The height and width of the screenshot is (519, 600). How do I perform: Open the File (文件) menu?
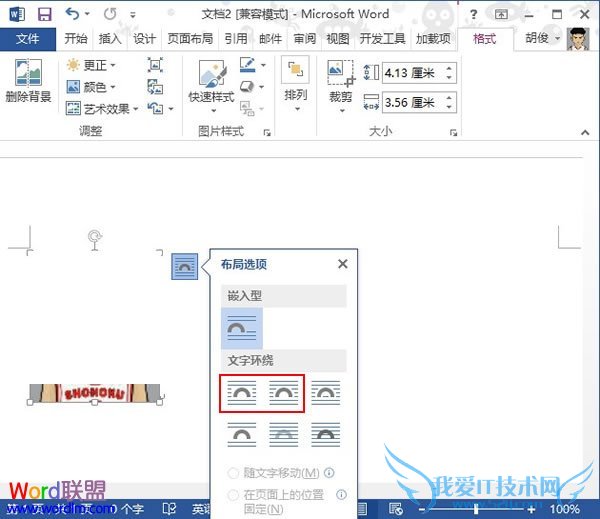[27, 39]
